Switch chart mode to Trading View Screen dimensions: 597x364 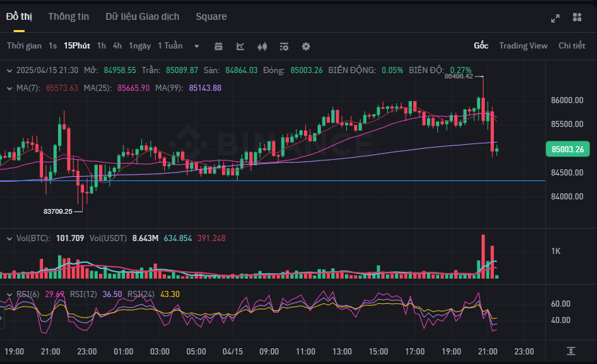pyautogui.click(x=523, y=46)
